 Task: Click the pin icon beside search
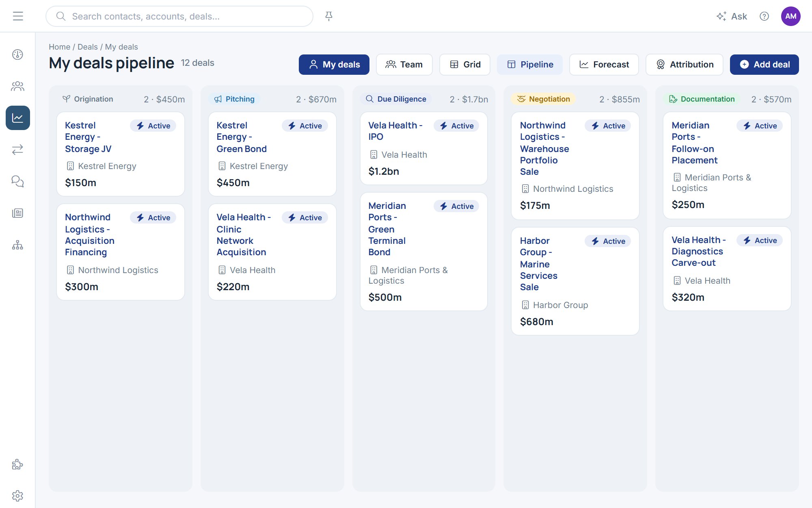click(x=329, y=16)
